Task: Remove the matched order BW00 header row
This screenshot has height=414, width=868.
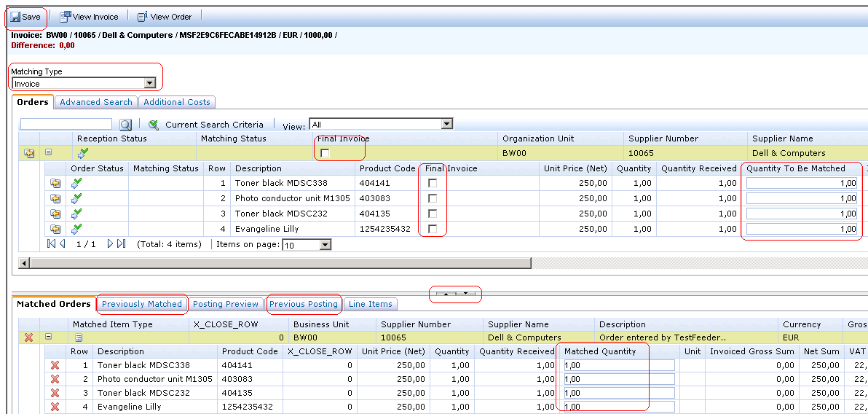Action: click(x=29, y=337)
